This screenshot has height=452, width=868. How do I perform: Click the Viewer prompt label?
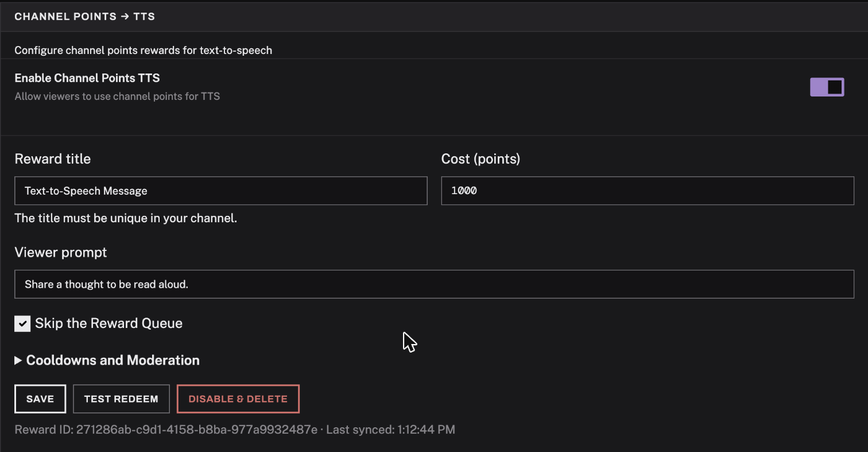tap(61, 253)
